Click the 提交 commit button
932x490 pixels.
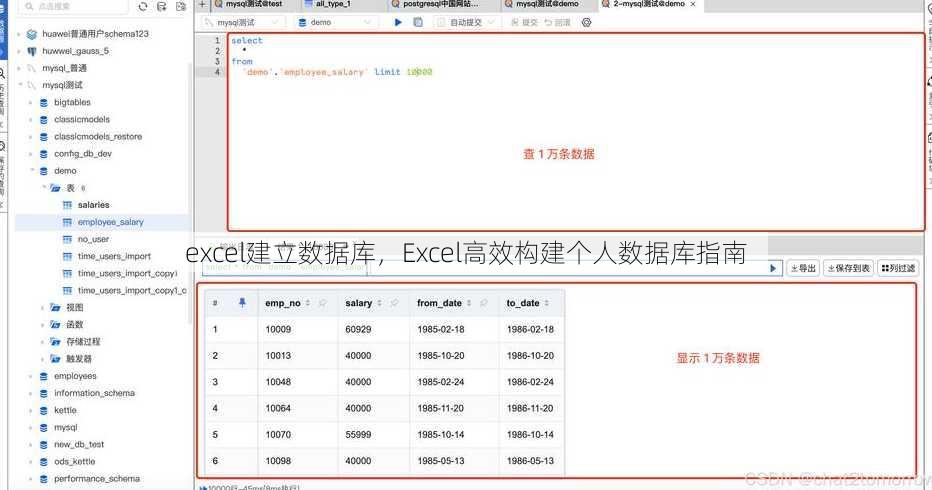(x=524, y=22)
